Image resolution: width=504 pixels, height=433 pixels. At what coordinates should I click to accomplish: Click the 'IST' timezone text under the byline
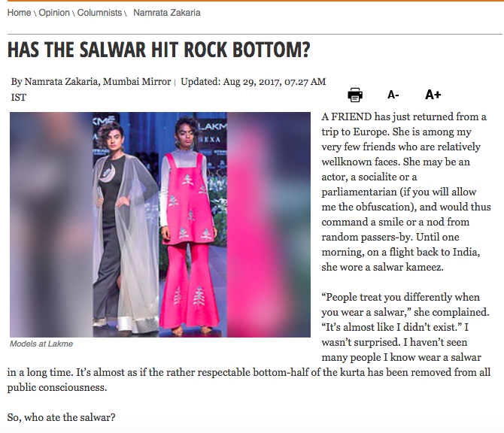pyautogui.click(x=18, y=97)
